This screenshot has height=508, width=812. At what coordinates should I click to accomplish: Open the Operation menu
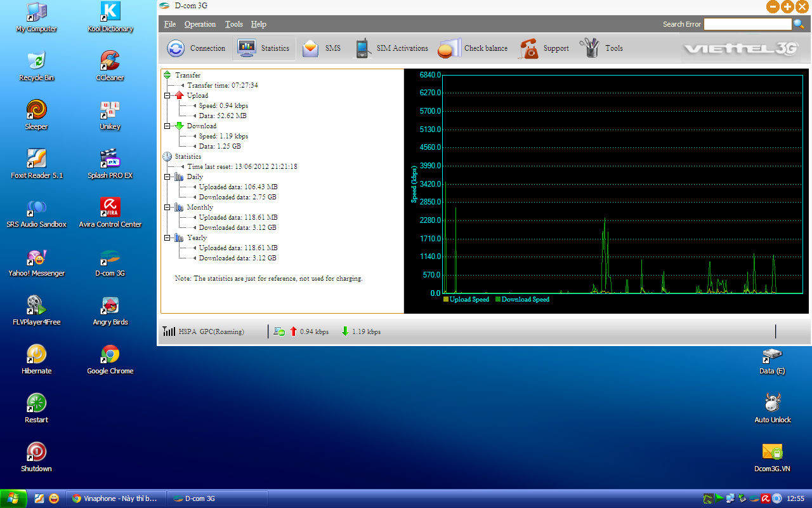point(200,24)
